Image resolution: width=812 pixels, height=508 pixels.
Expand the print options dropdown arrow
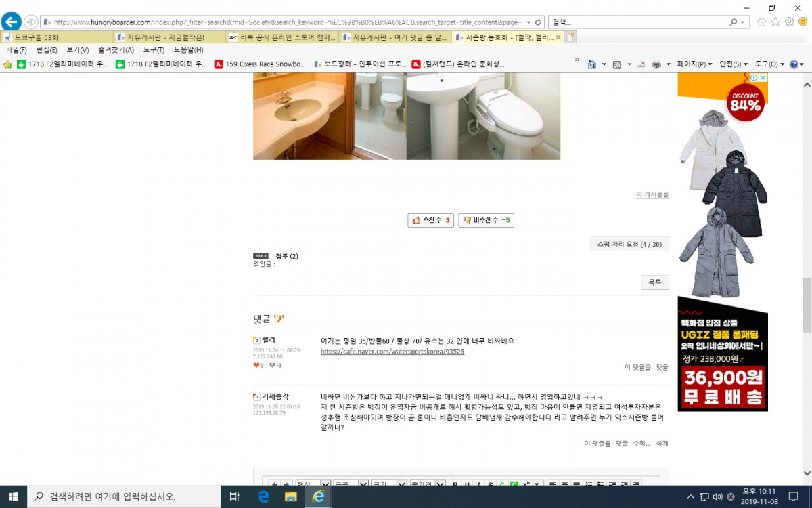click(x=669, y=64)
